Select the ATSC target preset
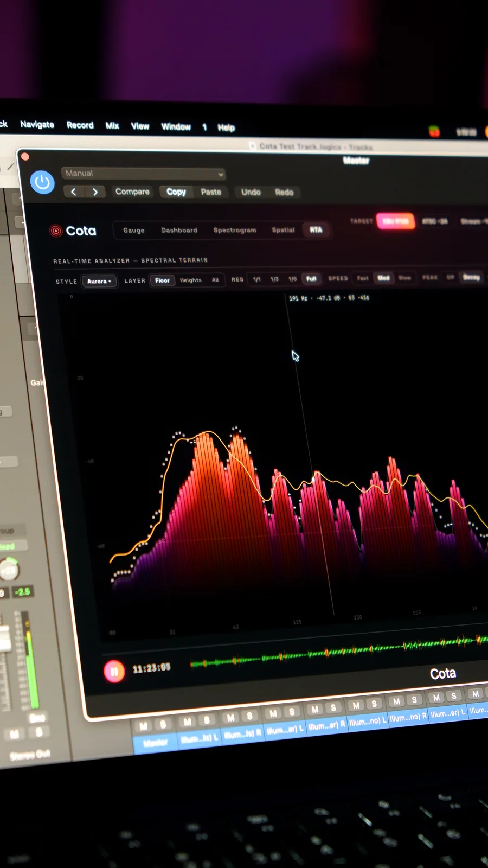This screenshot has width=488, height=868. 435,221
